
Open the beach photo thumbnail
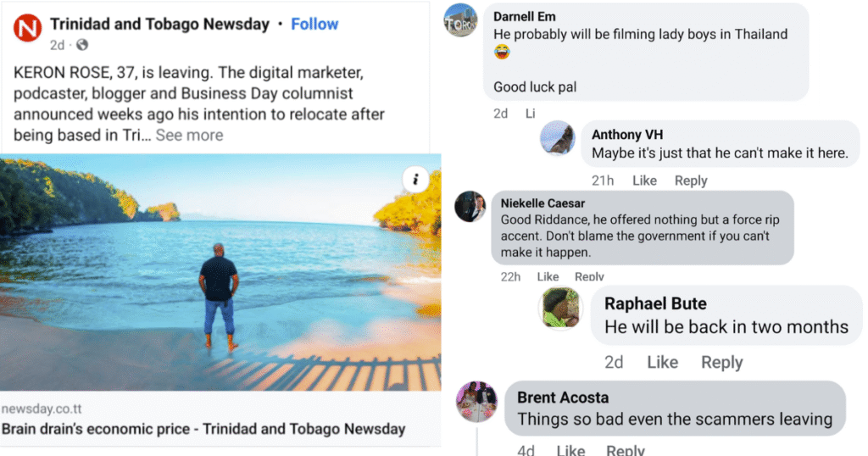(x=220, y=271)
